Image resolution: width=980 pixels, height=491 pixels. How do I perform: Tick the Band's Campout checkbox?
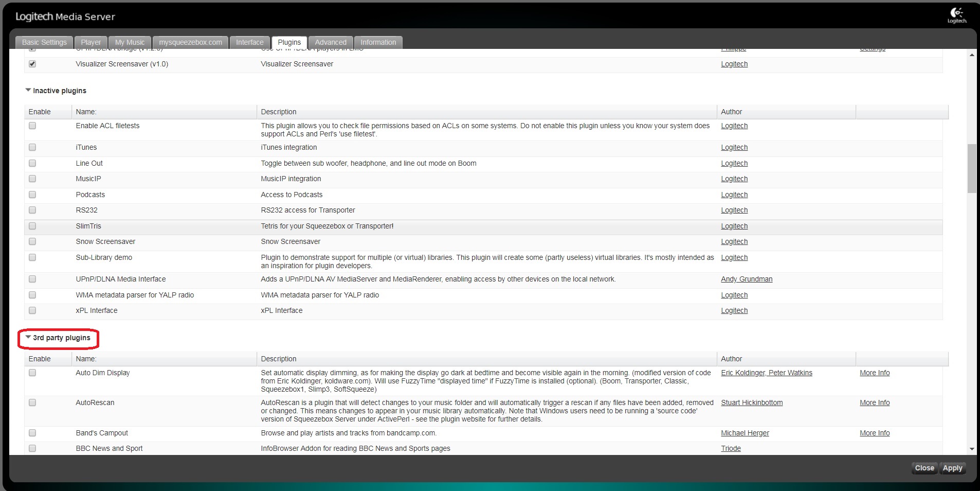click(32, 433)
